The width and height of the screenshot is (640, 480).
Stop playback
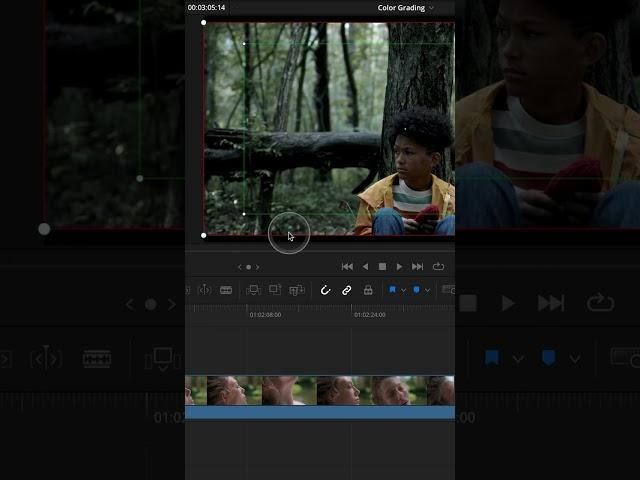tap(382, 267)
